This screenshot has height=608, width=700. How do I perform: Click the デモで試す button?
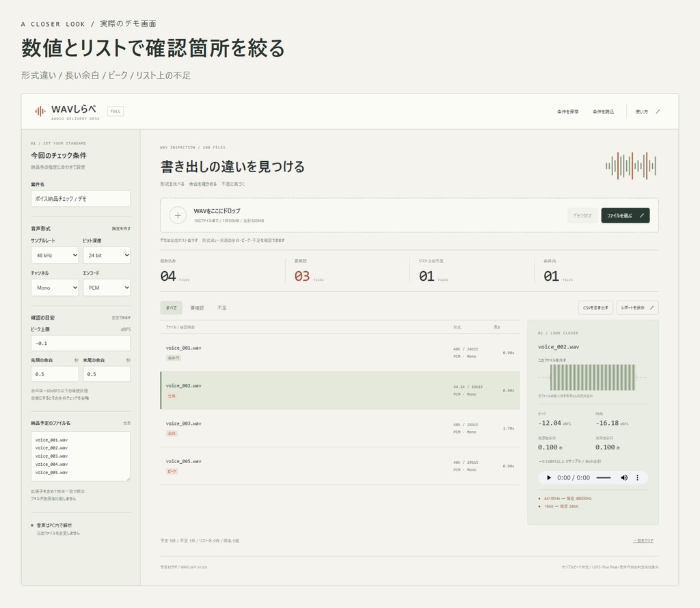(x=582, y=215)
